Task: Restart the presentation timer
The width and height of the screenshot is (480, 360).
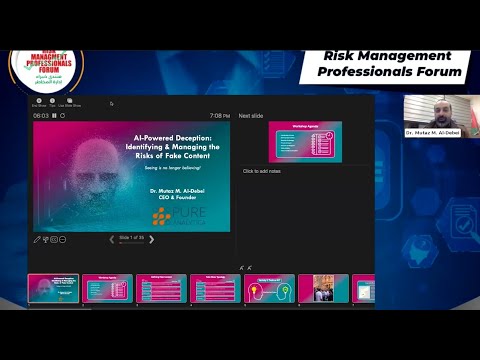Action: (62, 115)
